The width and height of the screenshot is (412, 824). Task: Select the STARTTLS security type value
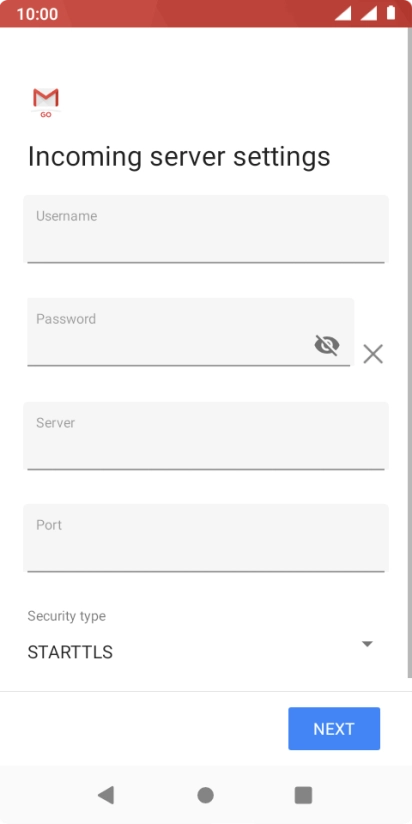[x=70, y=652]
